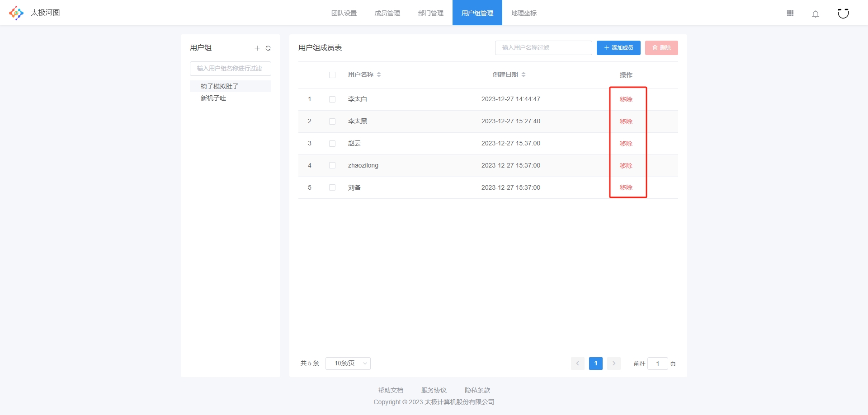Open 帮助文档 footer link
The width and height of the screenshot is (868, 415).
(x=391, y=390)
